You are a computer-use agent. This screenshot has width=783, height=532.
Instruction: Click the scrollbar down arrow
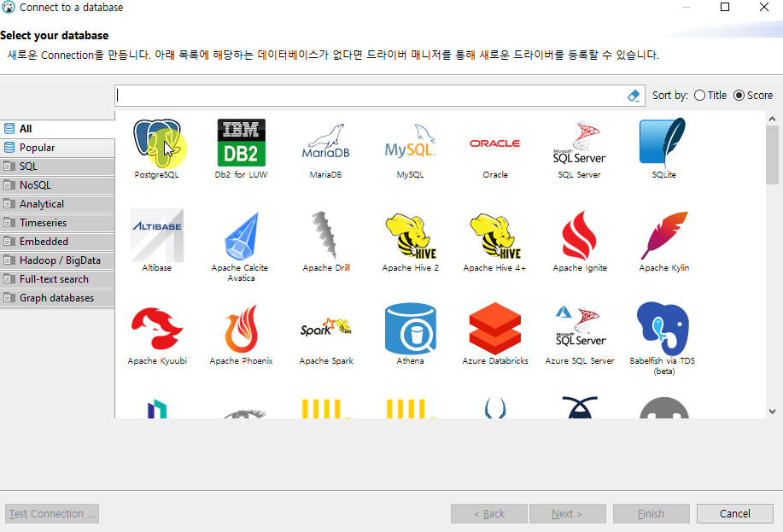tap(773, 412)
